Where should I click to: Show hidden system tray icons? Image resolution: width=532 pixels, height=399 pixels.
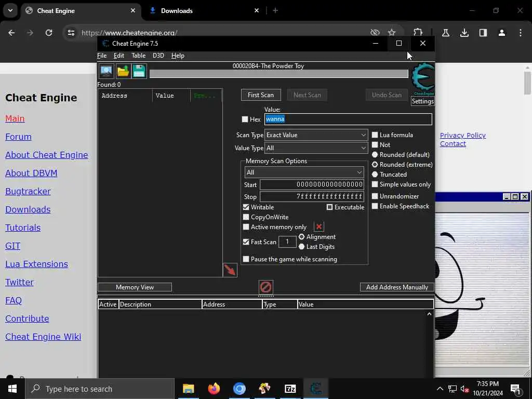[440, 389]
